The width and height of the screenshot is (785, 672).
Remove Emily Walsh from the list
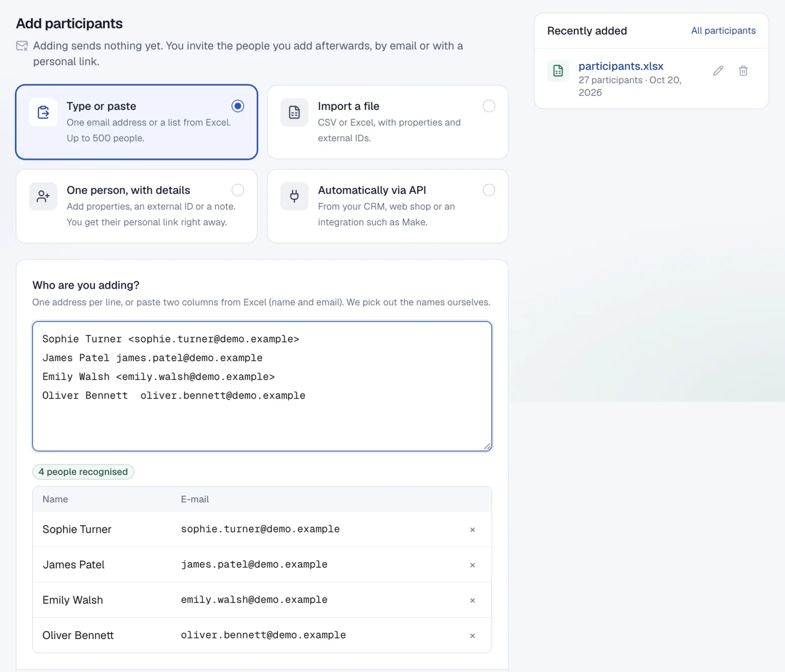coord(473,600)
